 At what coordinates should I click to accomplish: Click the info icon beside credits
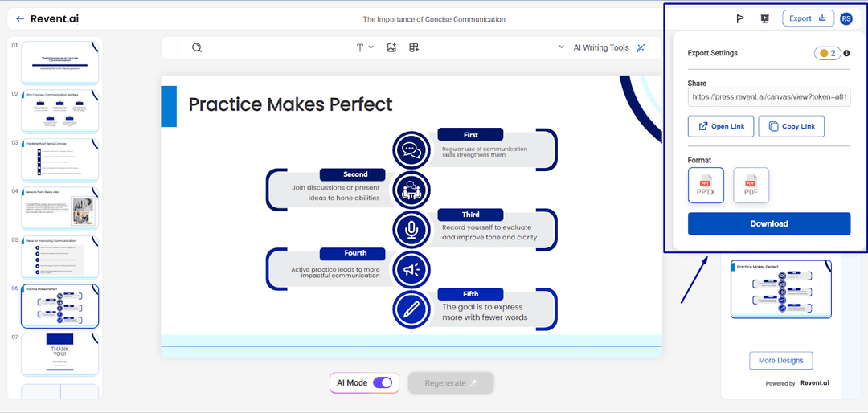(x=846, y=54)
